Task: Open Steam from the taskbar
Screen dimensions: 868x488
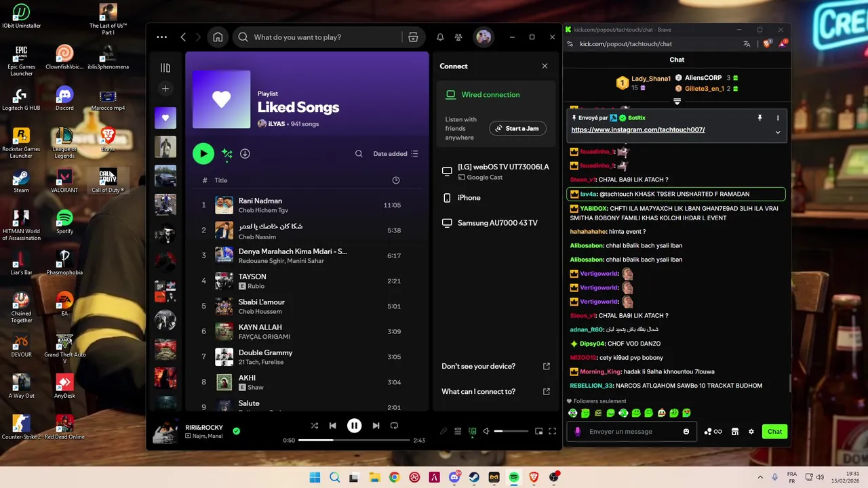Action: point(474,477)
